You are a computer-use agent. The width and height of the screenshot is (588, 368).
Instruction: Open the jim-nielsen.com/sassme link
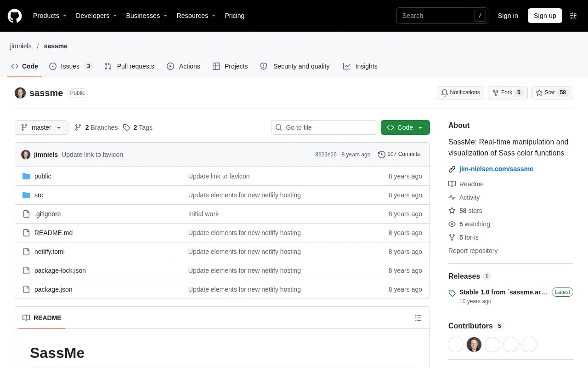[496, 169]
